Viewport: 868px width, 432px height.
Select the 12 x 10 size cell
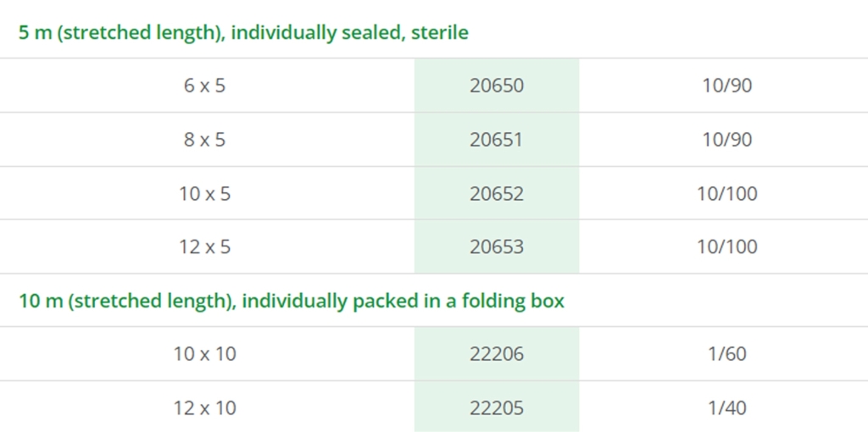pyautogui.click(x=204, y=408)
